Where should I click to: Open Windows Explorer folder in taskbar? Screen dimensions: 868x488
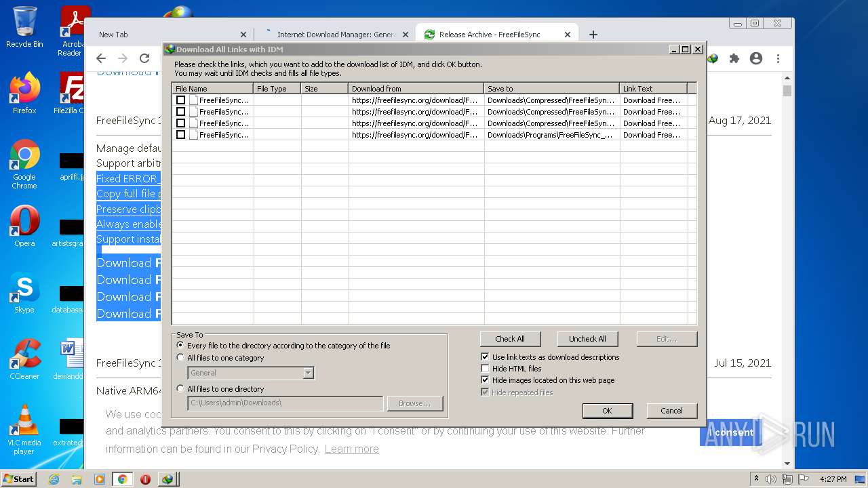[x=77, y=479]
